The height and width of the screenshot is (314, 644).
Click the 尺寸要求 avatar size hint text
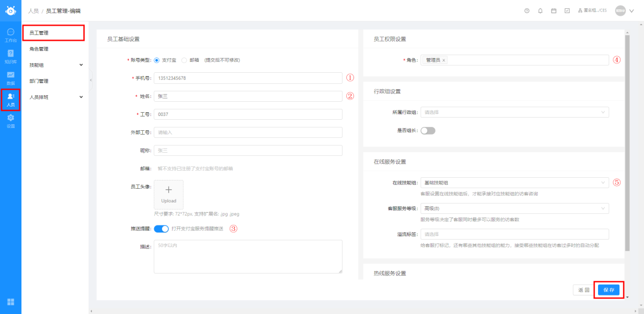click(x=196, y=214)
